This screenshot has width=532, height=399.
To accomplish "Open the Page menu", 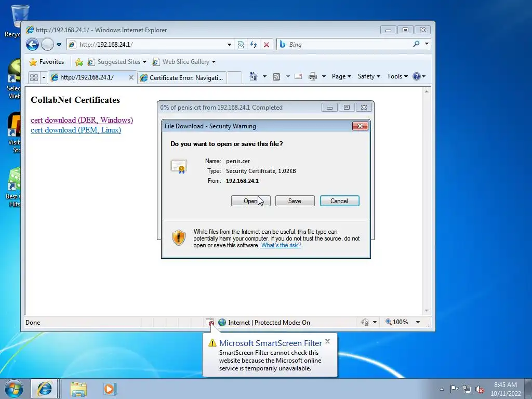I will pyautogui.click(x=341, y=76).
